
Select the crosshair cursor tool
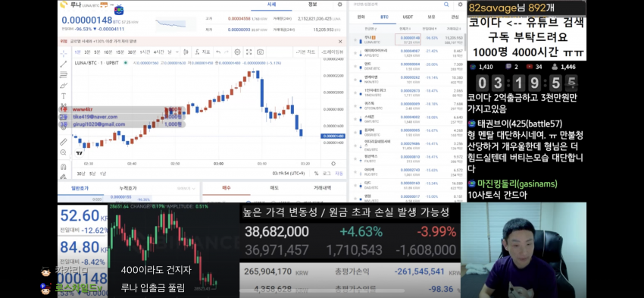point(64,53)
